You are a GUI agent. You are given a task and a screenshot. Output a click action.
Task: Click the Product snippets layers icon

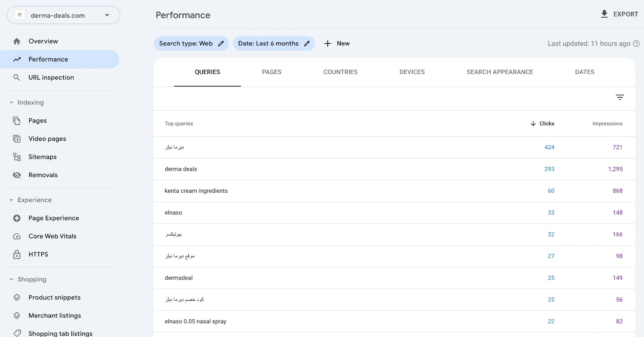17,297
